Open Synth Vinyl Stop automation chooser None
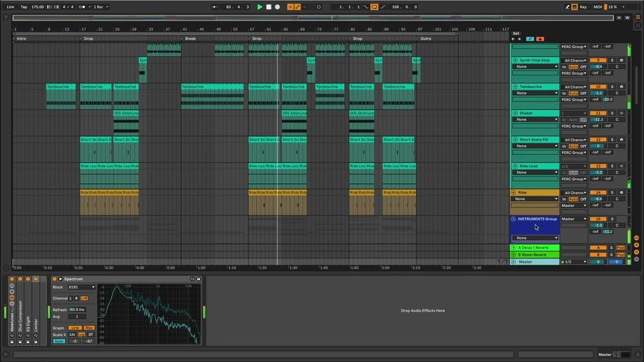The height and width of the screenshot is (362, 644). 535,66
